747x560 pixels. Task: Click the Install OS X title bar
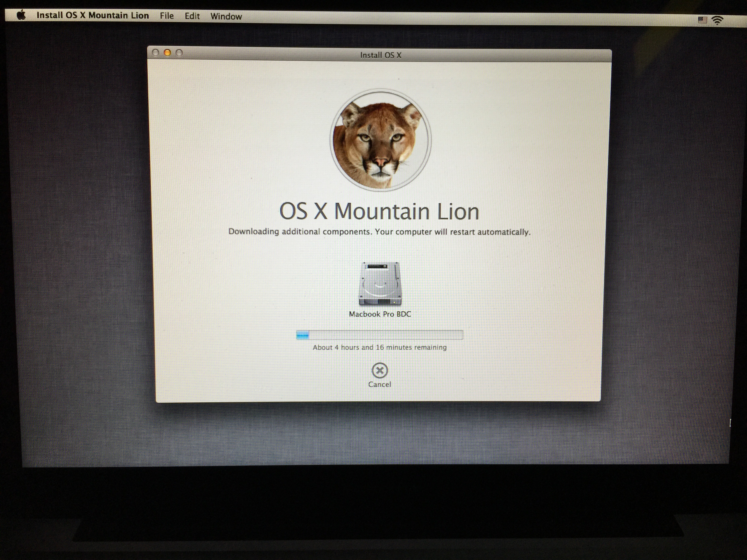point(380,55)
